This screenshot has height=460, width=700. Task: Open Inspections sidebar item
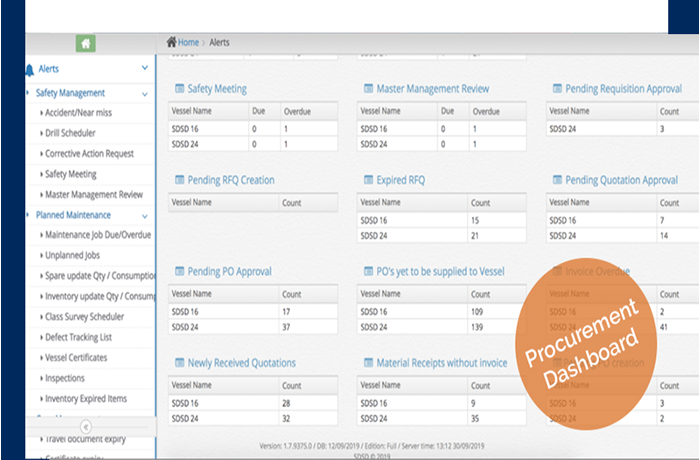(x=65, y=378)
